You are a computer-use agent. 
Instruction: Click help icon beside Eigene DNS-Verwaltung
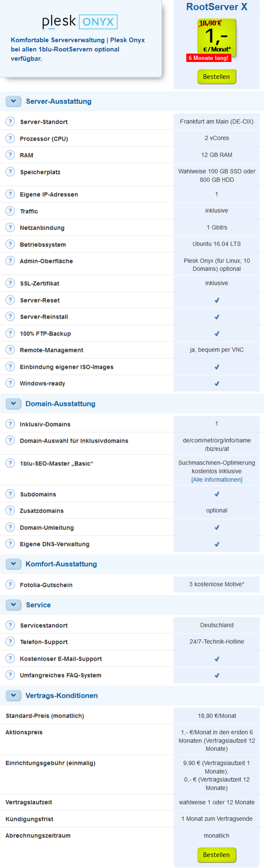coord(10,544)
